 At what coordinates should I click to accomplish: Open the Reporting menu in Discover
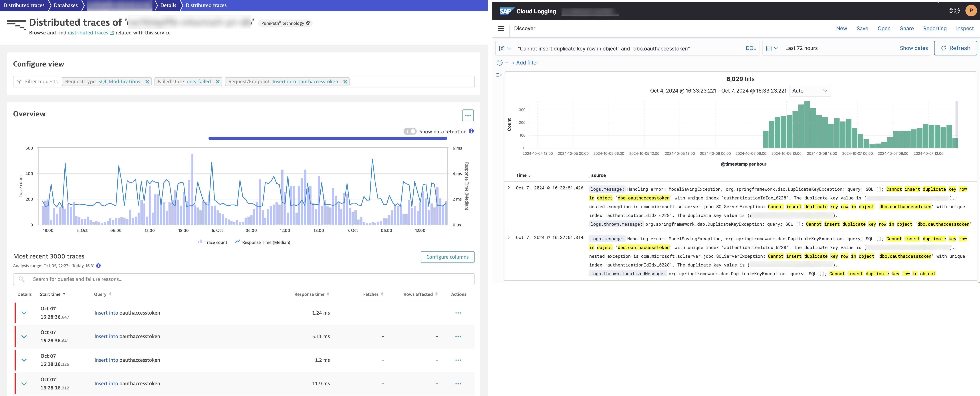point(934,29)
